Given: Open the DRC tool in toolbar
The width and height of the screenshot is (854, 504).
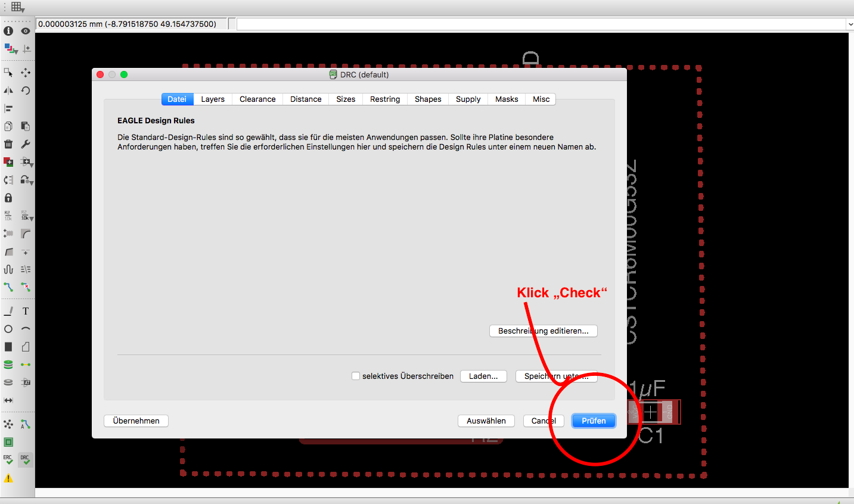Looking at the screenshot, I should pos(25,460).
